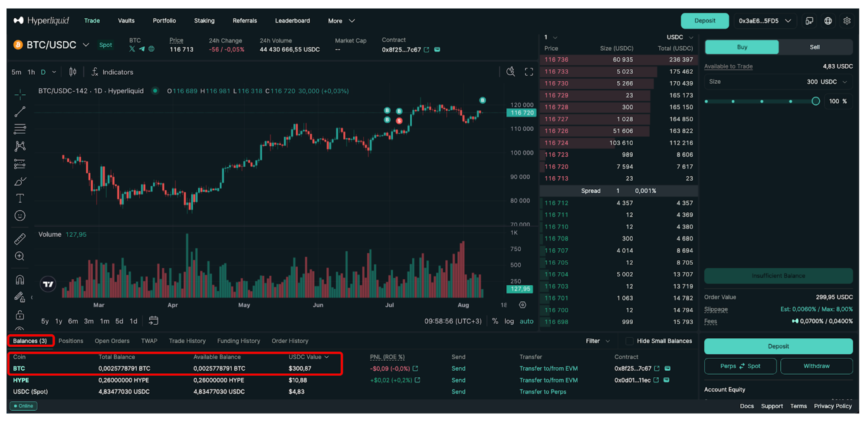Select the trend line drawing tool

[20, 112]
